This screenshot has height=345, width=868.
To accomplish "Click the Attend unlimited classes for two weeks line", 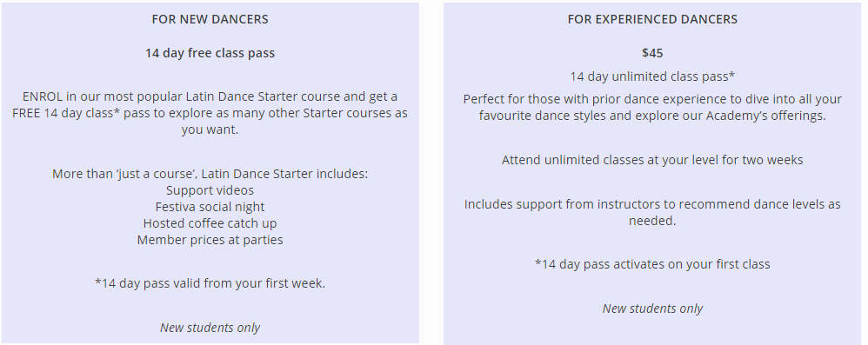I will click(x=652, y=160).
